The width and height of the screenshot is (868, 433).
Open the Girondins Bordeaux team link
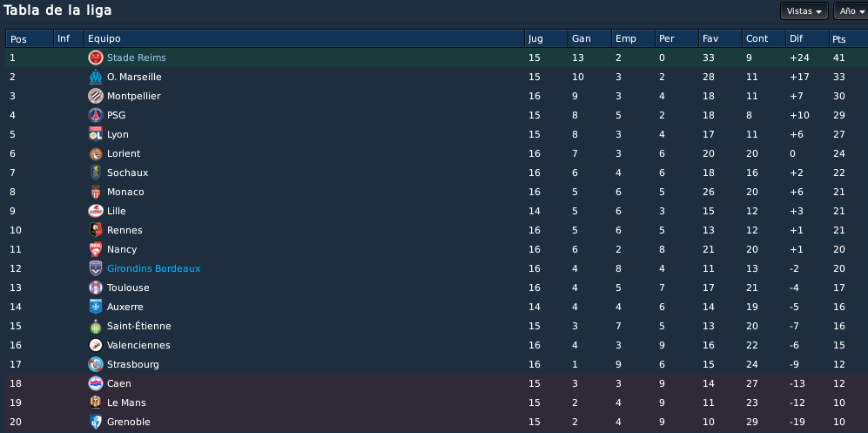coord(154,268)
